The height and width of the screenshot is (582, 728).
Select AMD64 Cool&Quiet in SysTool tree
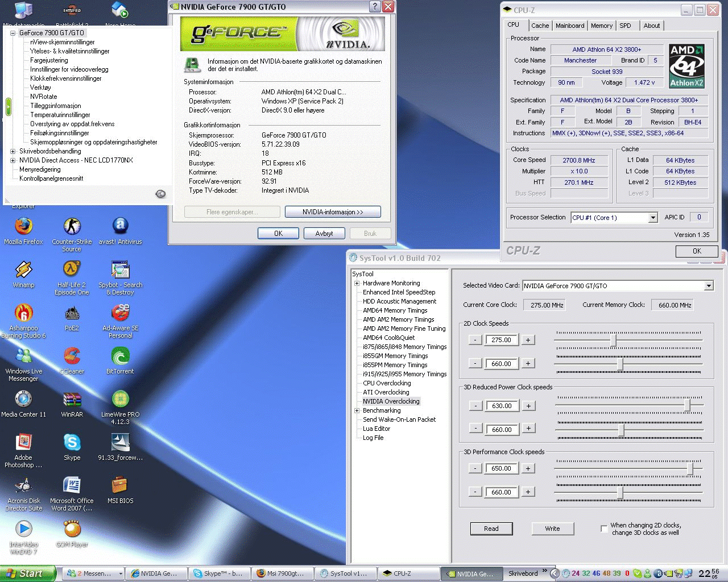coord(389,338)
